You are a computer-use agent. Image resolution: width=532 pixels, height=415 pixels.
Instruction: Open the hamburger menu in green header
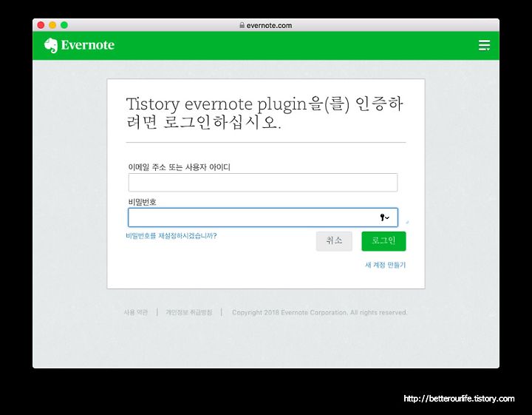tap(484, 45)
